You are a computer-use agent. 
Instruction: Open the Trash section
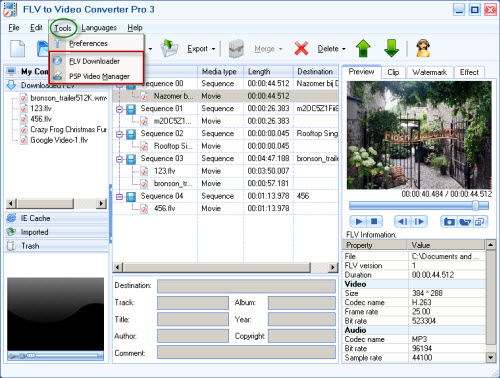pos(57,246)
